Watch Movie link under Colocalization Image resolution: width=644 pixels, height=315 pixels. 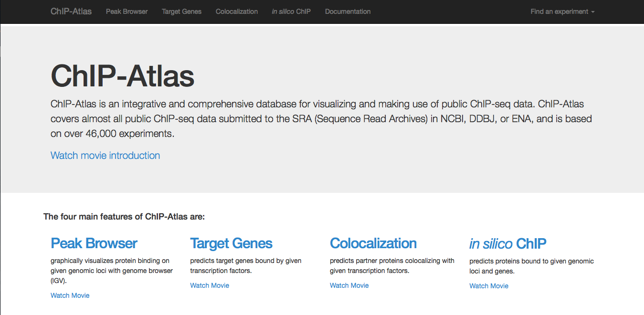click(349, 285)
